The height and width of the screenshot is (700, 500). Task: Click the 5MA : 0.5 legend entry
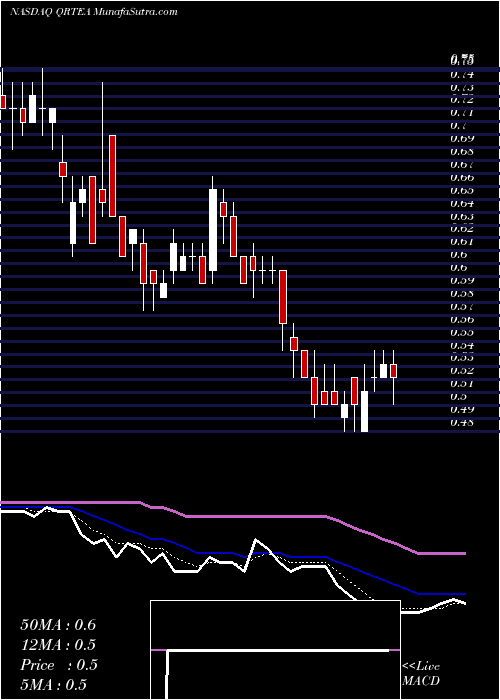coord(54,685)
